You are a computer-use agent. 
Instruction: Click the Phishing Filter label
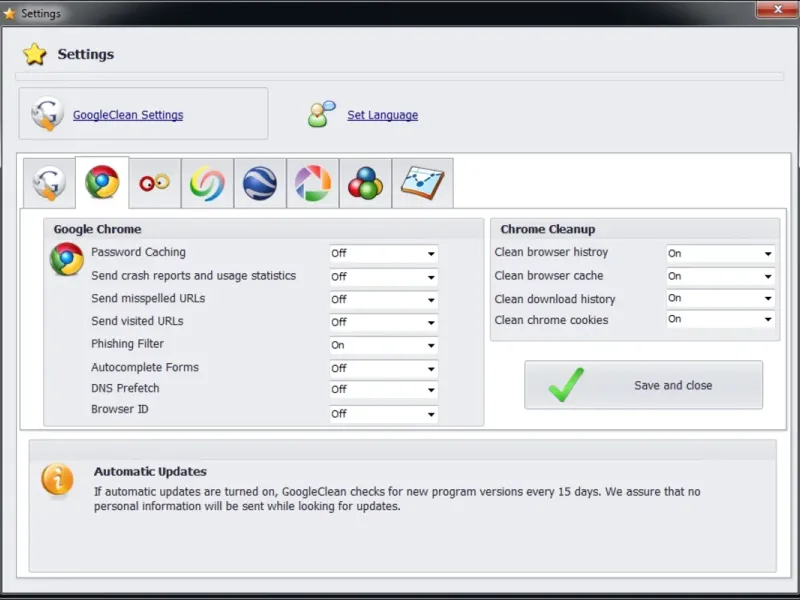pos(128,344)
